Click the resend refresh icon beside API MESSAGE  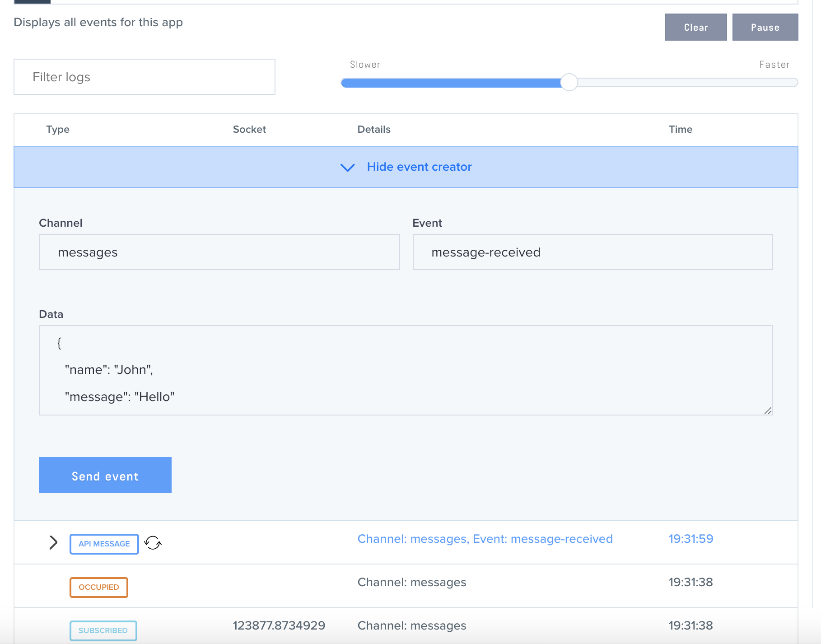click(153, 542)
